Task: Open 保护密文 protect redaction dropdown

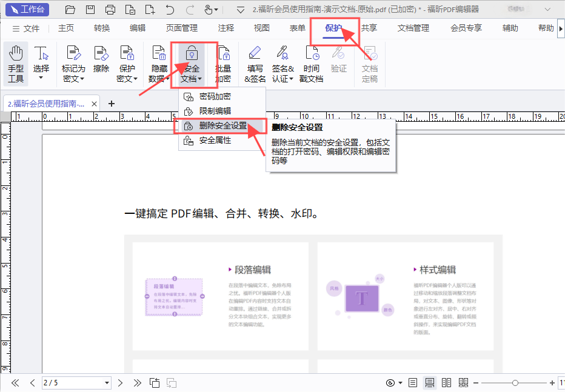Action: (x=127, y=64)
